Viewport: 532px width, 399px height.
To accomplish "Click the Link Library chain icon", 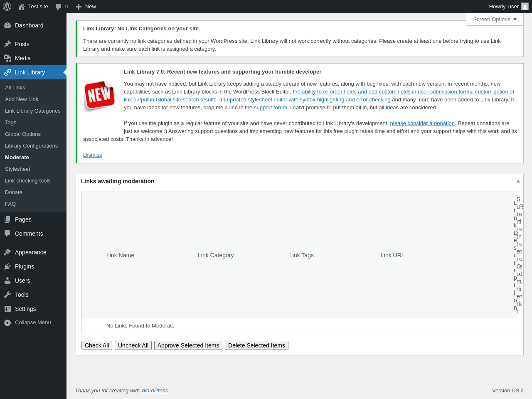I will click(7, 72).
